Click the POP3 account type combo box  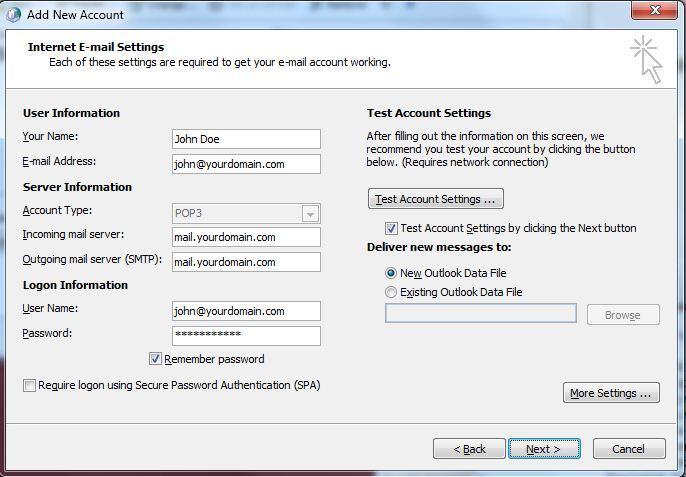coord(246,214)
